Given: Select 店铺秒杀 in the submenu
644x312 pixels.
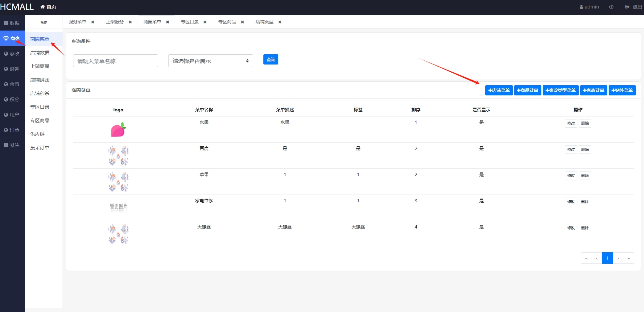Looking at the screenshot, I should pos(44,93).
